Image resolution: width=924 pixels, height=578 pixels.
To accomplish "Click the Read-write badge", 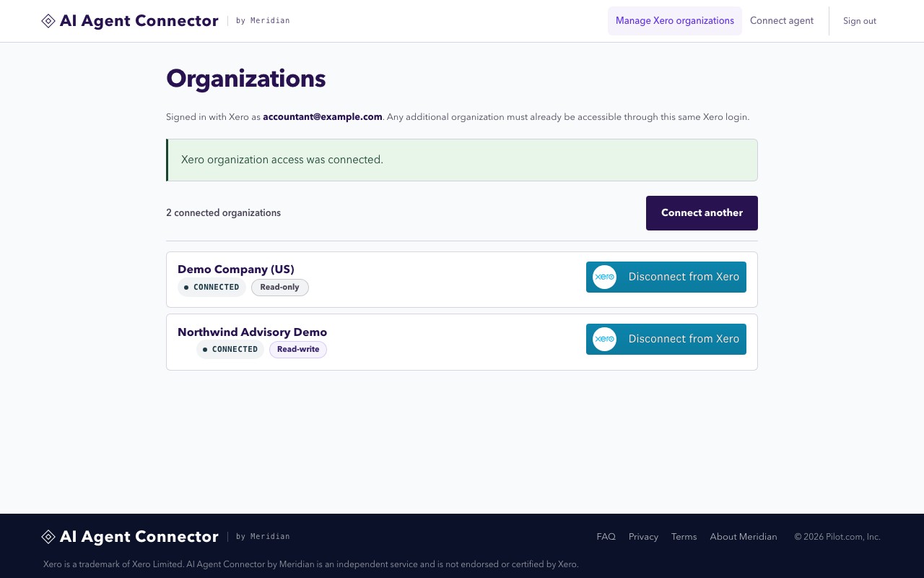I will (298, 350).
